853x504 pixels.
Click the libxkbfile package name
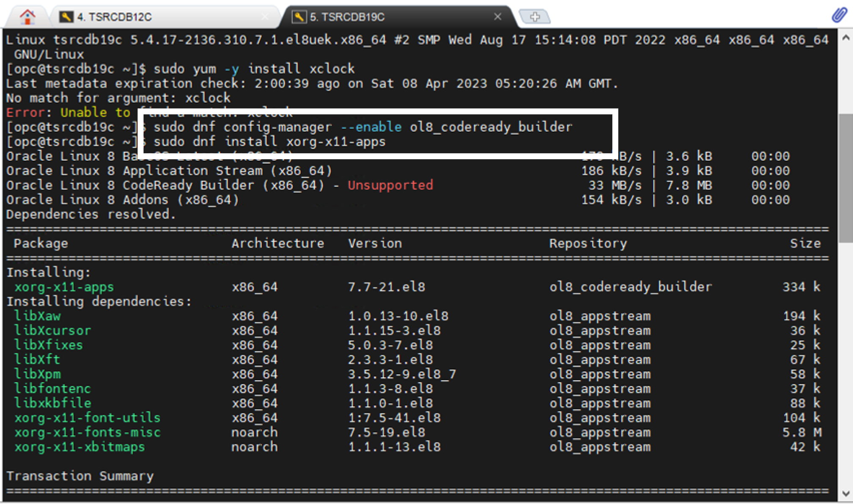(x=52, y=403)
